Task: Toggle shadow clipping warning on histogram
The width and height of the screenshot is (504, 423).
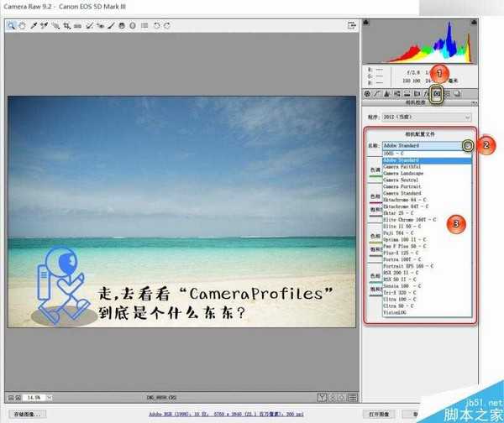Action: [x=365, y=23]
